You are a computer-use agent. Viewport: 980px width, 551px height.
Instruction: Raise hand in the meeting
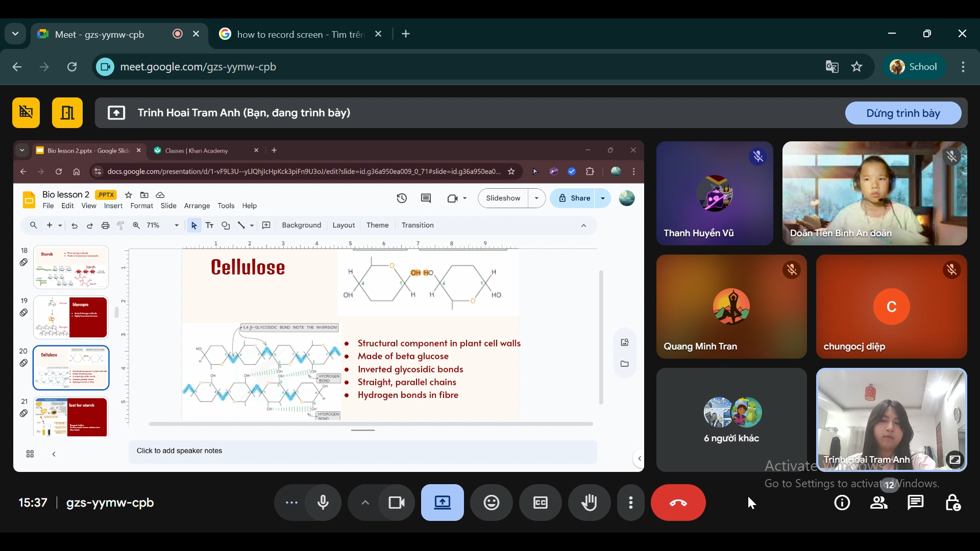[589, 503]
